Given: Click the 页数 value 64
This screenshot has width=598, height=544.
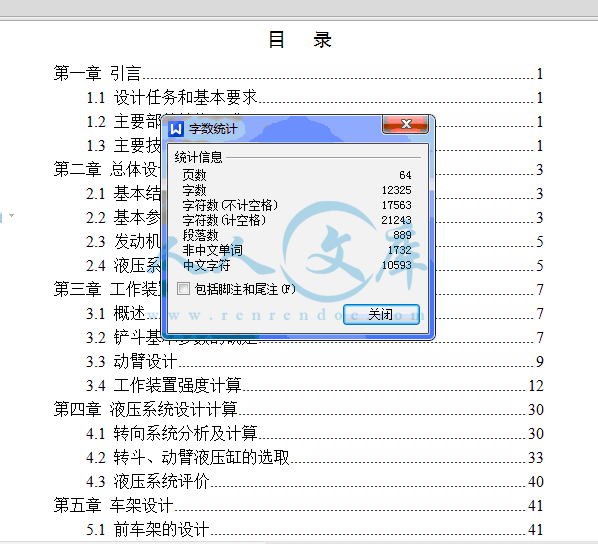Looking at the screenshot, I should coord(405,175).
